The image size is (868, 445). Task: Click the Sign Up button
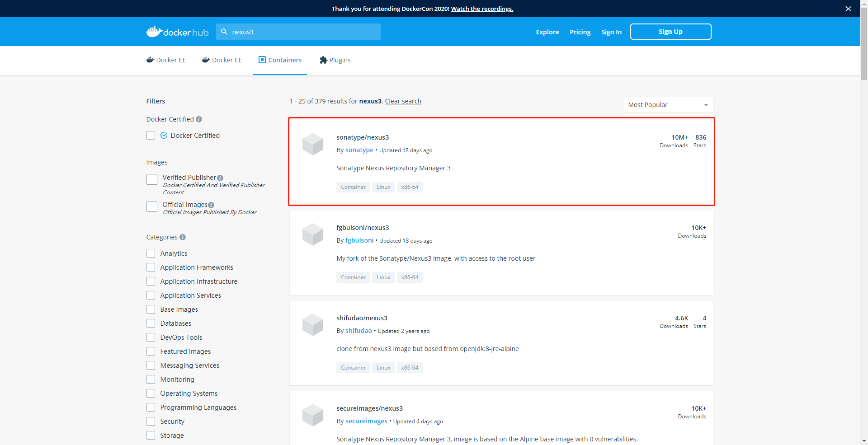tap(670, 32)
